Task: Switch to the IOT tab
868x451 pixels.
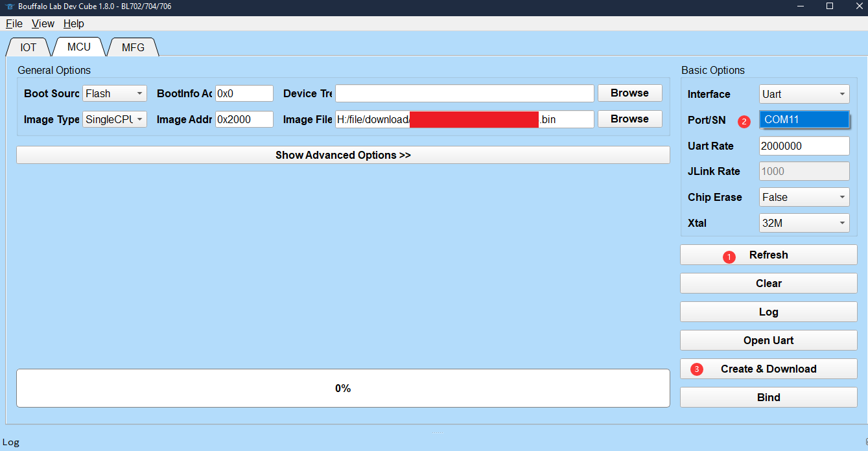Action: [x=29, y=47]
